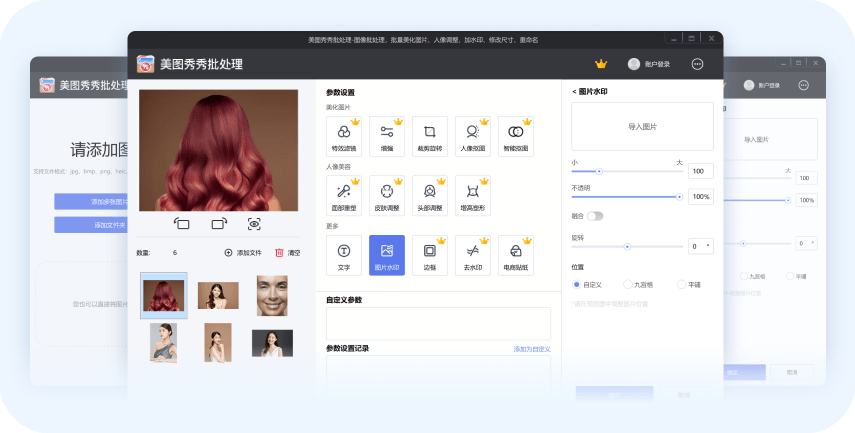Toggle the 融合 blend switch
Screen dimensions: 855x433
click(x=595, y=215)
